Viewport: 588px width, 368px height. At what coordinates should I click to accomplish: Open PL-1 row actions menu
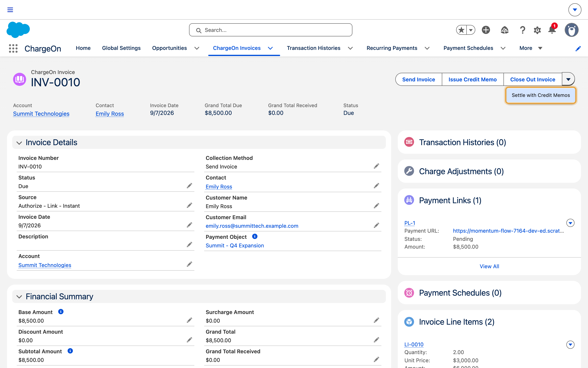click(x=570, y=223)
